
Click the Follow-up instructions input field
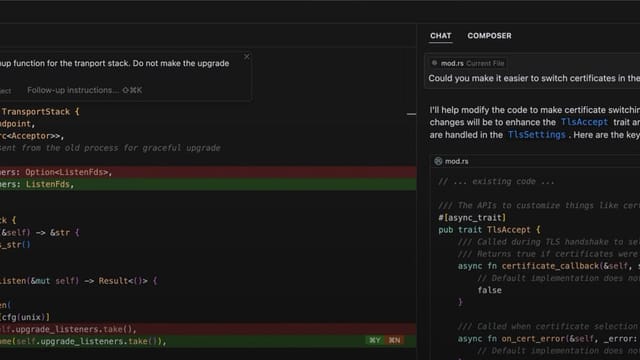point(84,90)
